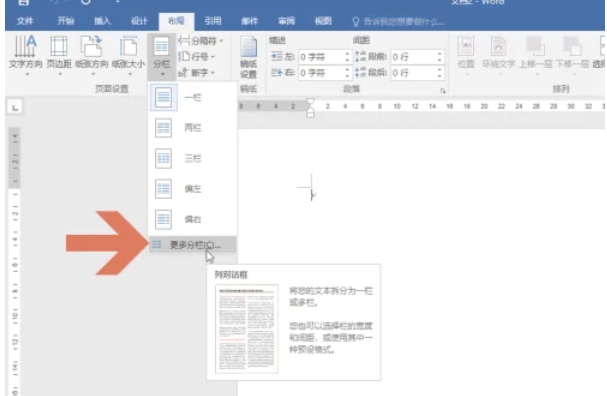The height and width of the screenshot is (396, 607).
Task: Switch to the 开始 tab
Action: click(66, 21)
